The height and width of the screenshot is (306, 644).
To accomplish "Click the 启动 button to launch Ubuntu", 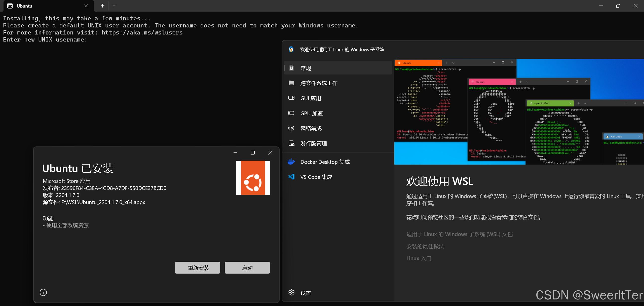I will 247,267.
